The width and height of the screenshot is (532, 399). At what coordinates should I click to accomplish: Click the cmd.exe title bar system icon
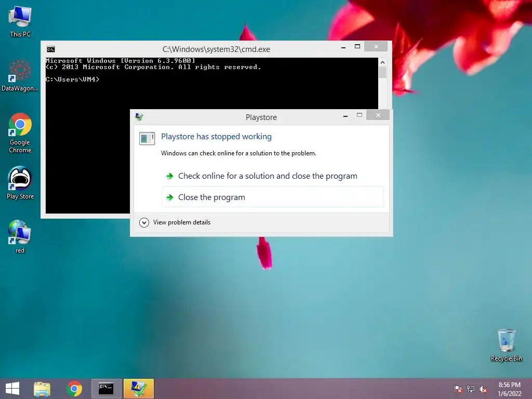coord(51,49)
